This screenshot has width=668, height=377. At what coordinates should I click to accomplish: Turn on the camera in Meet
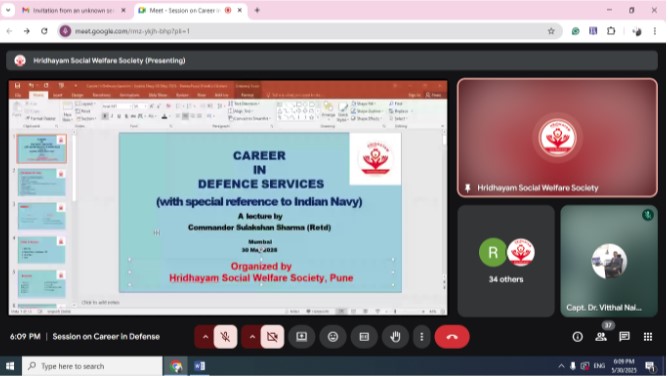coord(272,337)
